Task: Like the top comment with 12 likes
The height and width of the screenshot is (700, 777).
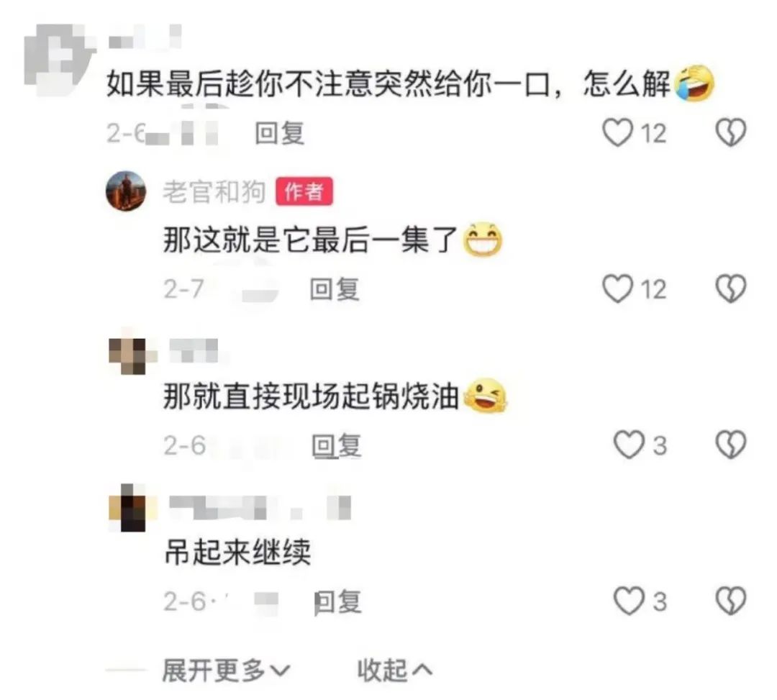Action: [617, 133]
